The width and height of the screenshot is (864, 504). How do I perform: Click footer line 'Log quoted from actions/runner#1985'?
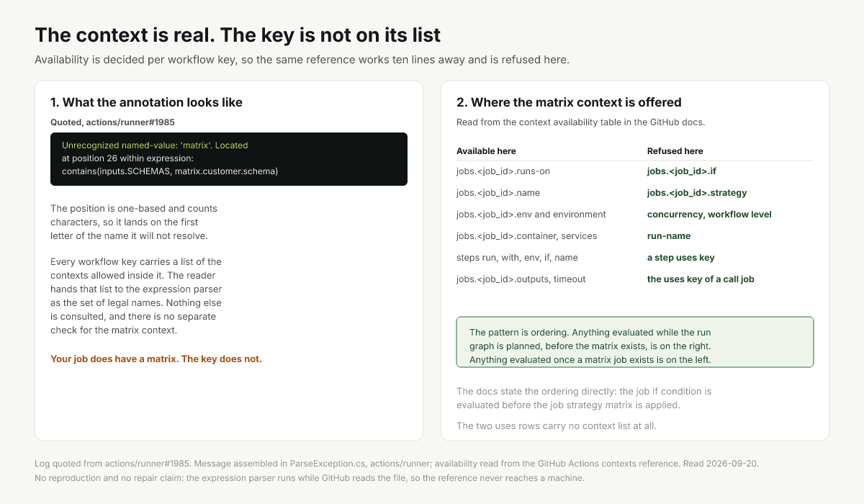tap(397, 464)
